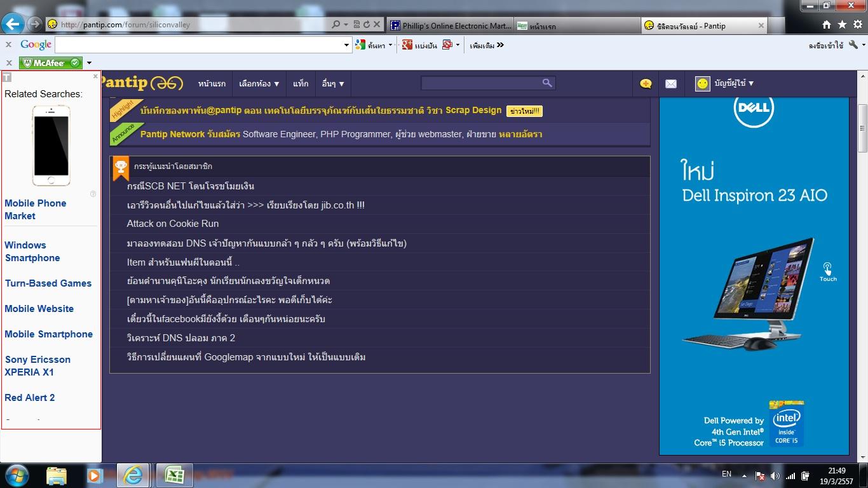Expand popup blocker dropdown arrow
This screenshot has height=488, width=868.
pos(458,45)
